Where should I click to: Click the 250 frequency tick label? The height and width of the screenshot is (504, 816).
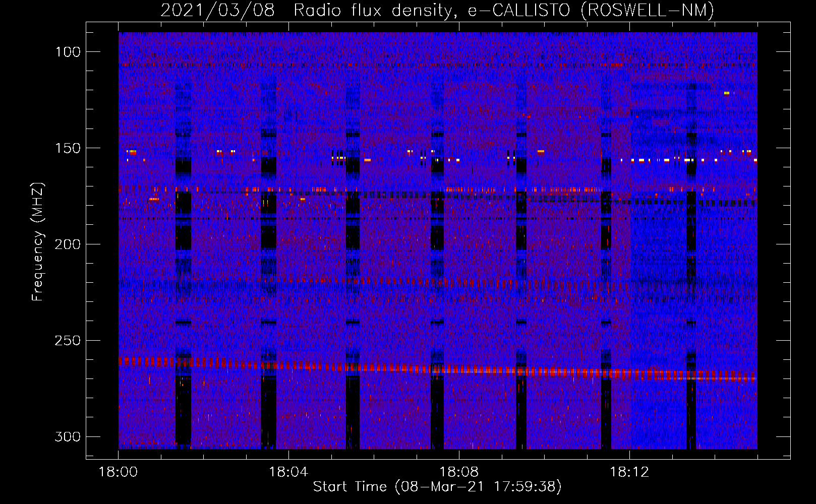[68, 341]
